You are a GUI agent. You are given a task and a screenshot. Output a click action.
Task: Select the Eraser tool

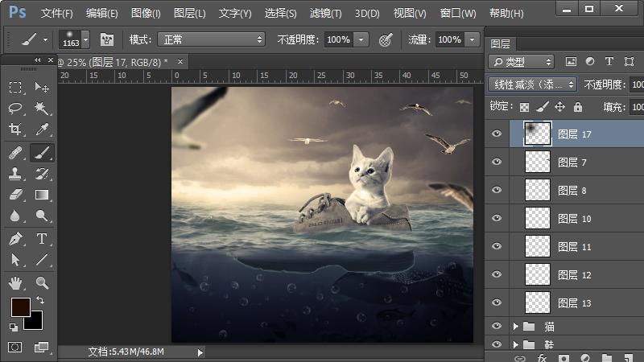15,195
